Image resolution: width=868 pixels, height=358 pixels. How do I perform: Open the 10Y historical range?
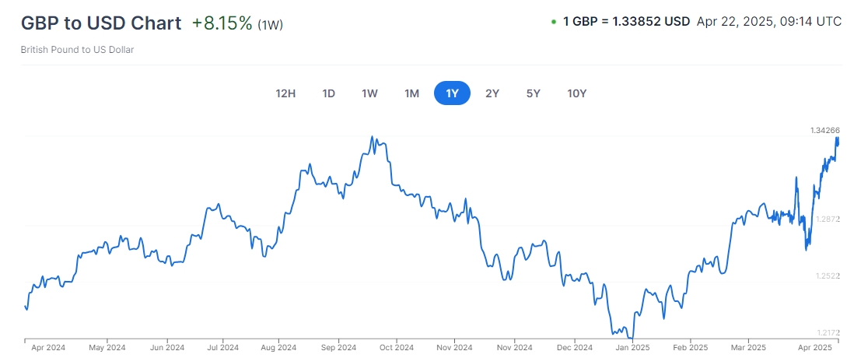coord(576,93)
